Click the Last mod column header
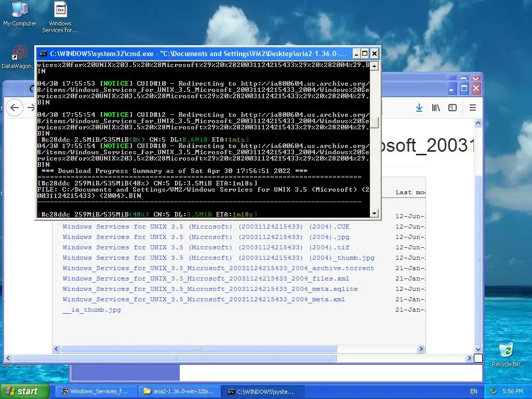 [410, 192]
